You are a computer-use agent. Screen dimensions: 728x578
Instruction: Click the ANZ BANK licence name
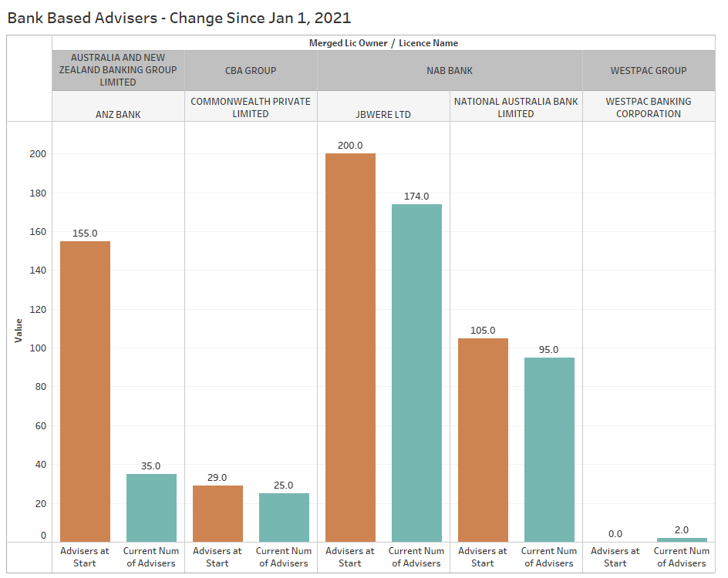pyautogui.click(x=118, y=115)
